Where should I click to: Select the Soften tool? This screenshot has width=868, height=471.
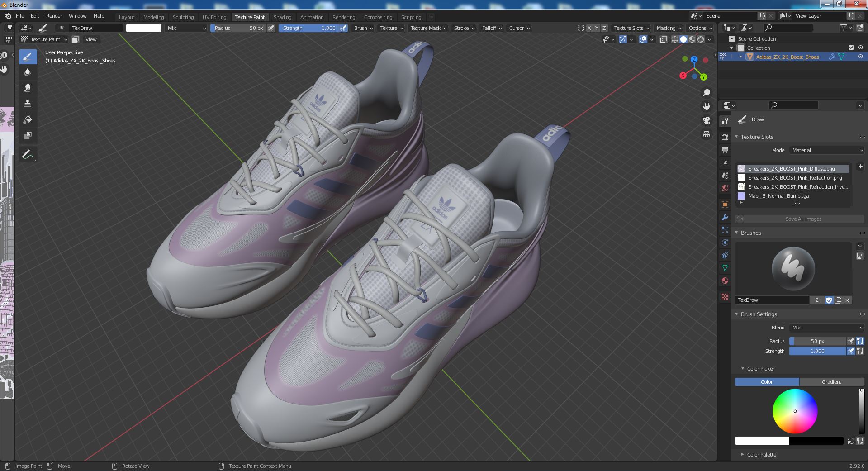(x=28, y=72)
